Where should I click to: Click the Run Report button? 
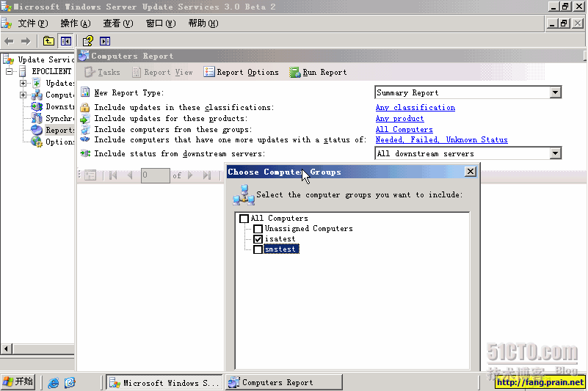[x=318, y=72]
